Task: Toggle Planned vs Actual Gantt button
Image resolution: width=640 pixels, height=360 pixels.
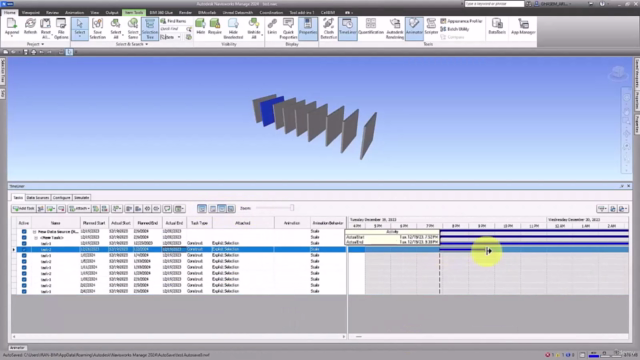Action: point(231,209)
